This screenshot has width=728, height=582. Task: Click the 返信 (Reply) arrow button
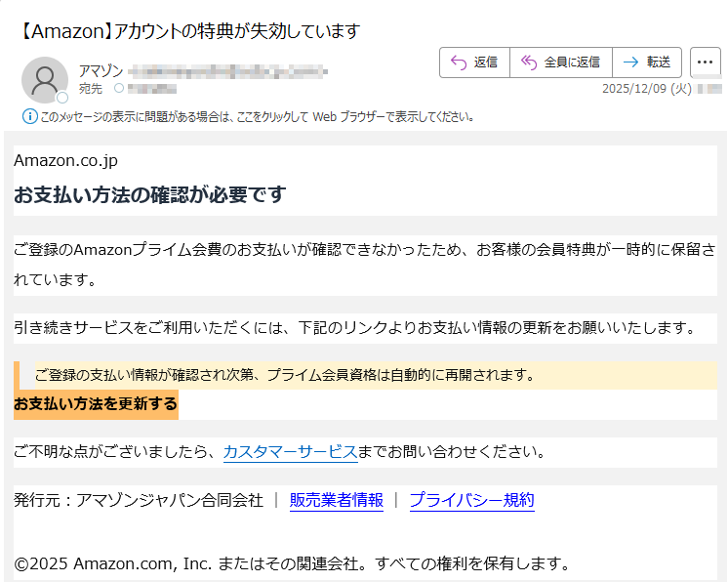tap(474, 62)
